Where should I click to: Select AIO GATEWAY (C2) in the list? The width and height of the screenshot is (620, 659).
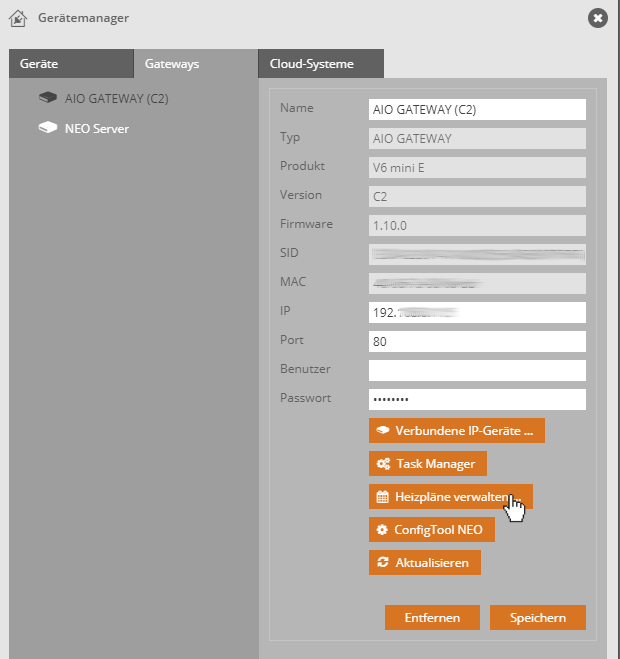point(116,99)
